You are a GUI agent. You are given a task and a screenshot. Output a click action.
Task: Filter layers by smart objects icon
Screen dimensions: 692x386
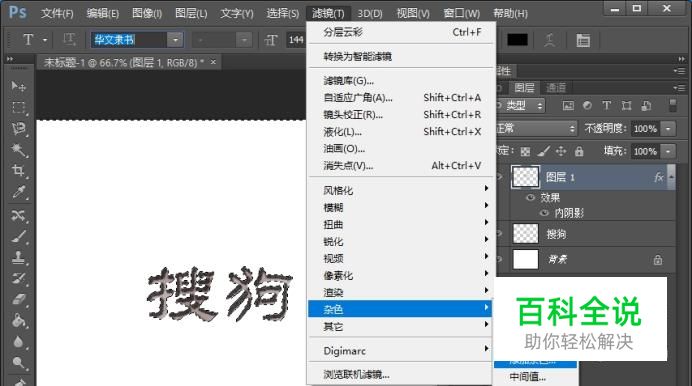(x=646, y=105)
